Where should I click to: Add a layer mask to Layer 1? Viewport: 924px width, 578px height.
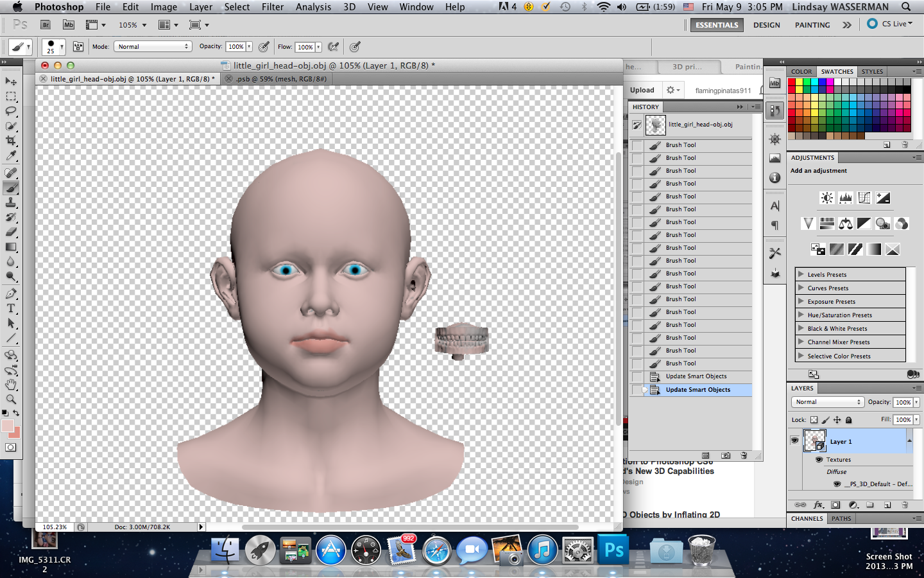coord(835,505)
